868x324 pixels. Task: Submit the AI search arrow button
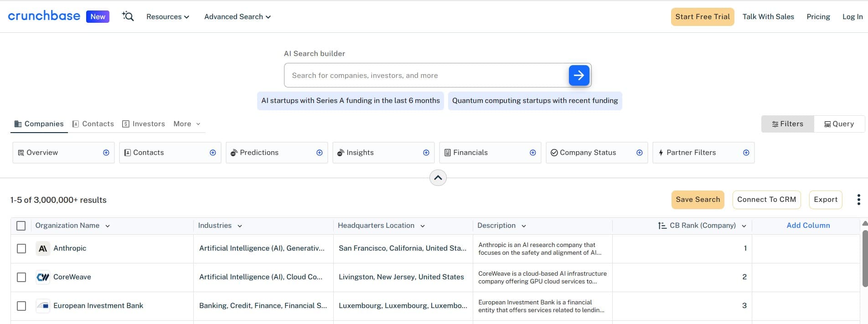[579, 75]
